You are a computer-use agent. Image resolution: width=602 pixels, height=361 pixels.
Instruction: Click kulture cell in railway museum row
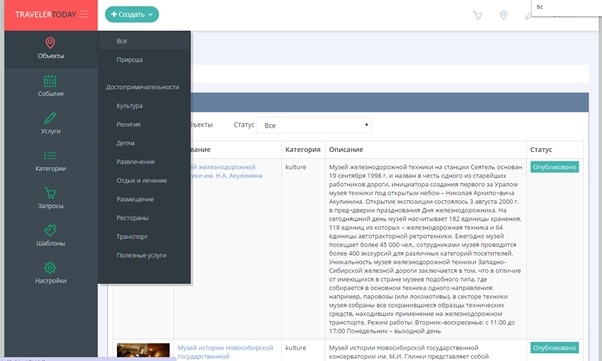296,167
